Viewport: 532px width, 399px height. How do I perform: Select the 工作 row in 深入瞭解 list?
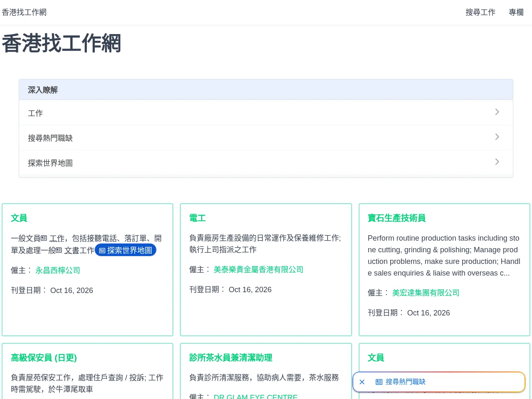266,113
